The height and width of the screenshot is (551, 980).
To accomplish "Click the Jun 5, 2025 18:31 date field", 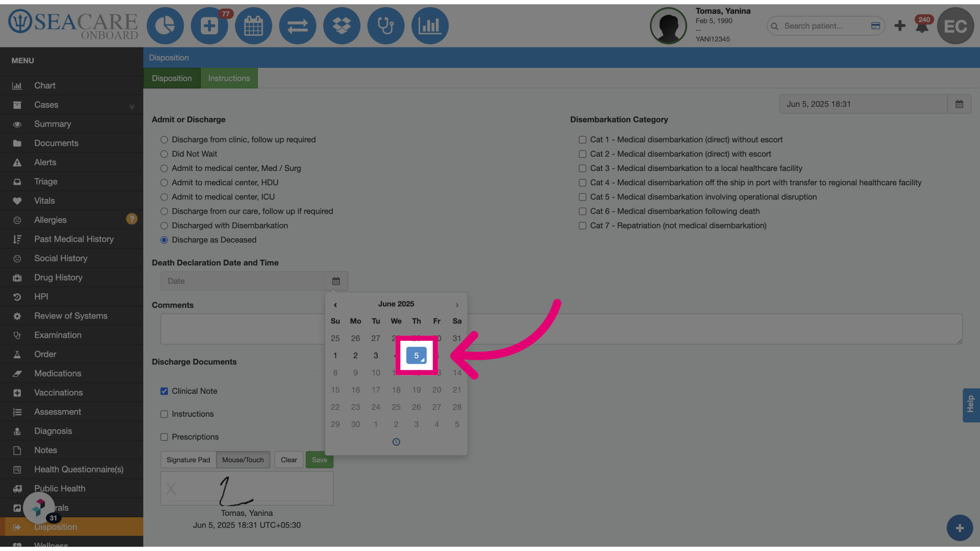I will (864, 104).
